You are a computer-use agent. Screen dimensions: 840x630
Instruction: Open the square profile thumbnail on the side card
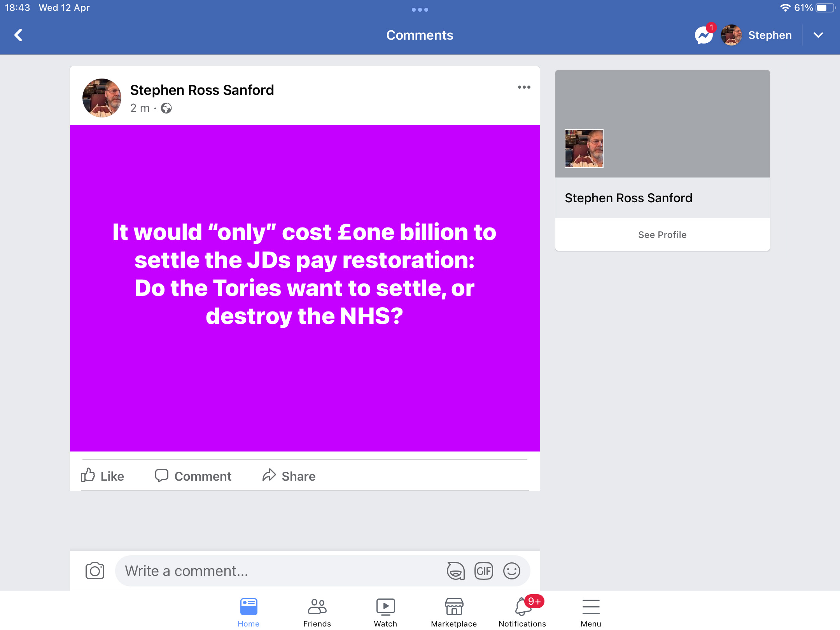[x=584, y=149]
